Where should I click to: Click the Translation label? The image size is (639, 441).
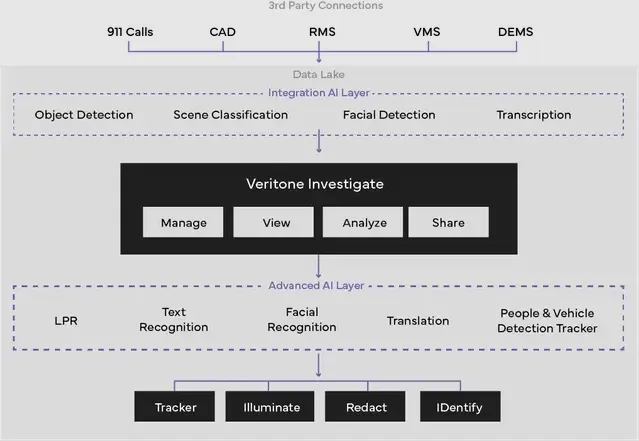(x=418, y=321)
